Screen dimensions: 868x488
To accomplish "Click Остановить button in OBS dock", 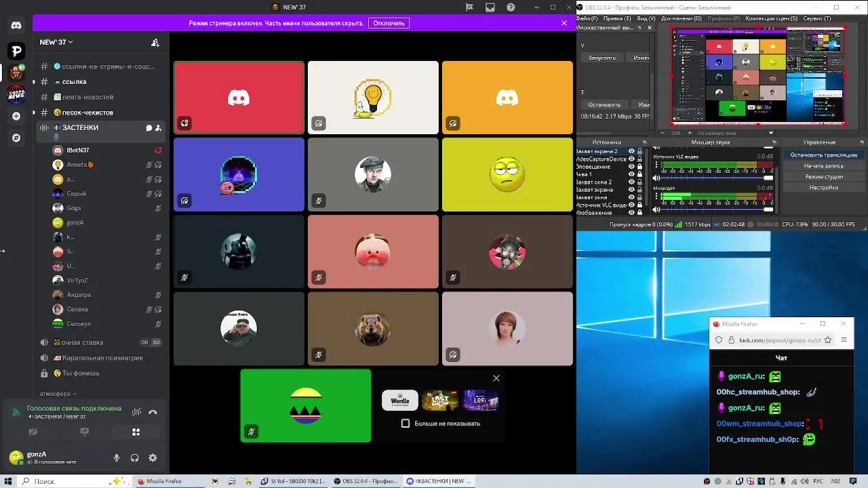I will [x=604, y=105].
